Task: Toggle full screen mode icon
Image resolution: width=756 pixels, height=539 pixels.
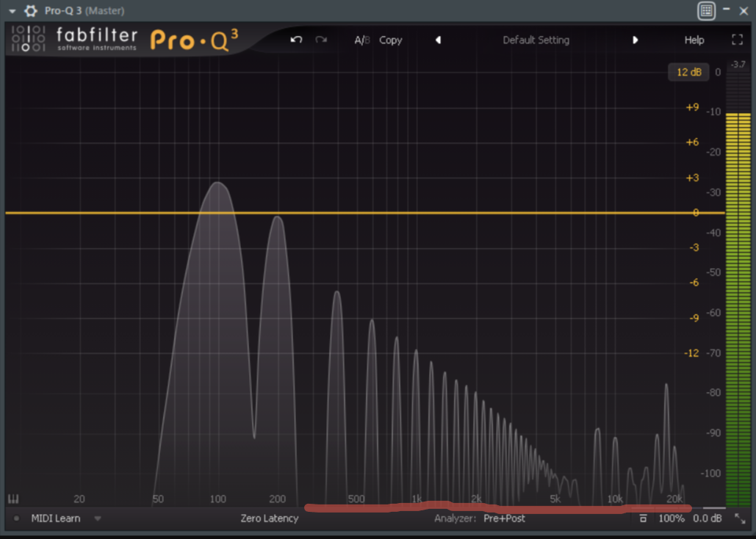Action: [737, 40]
